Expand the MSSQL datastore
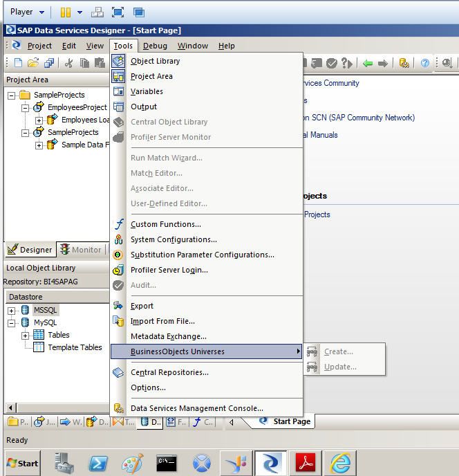Viewport: 459px width, 476px height. tap(12, 311)
